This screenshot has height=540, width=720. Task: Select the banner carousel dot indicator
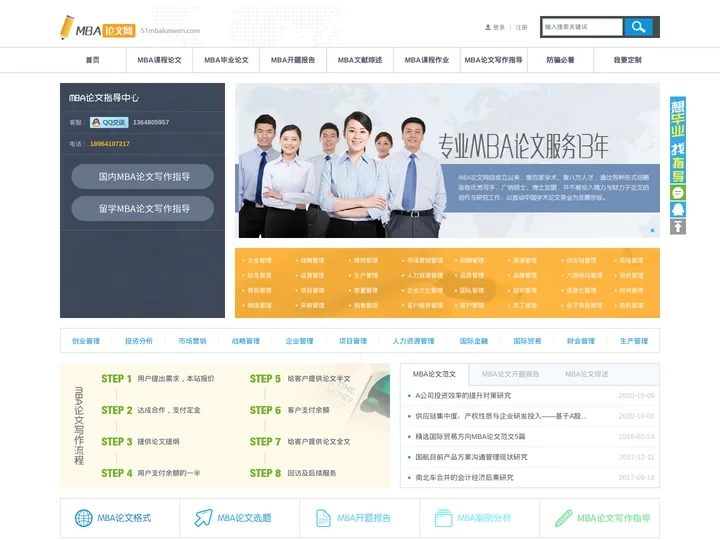coord(652,231)
